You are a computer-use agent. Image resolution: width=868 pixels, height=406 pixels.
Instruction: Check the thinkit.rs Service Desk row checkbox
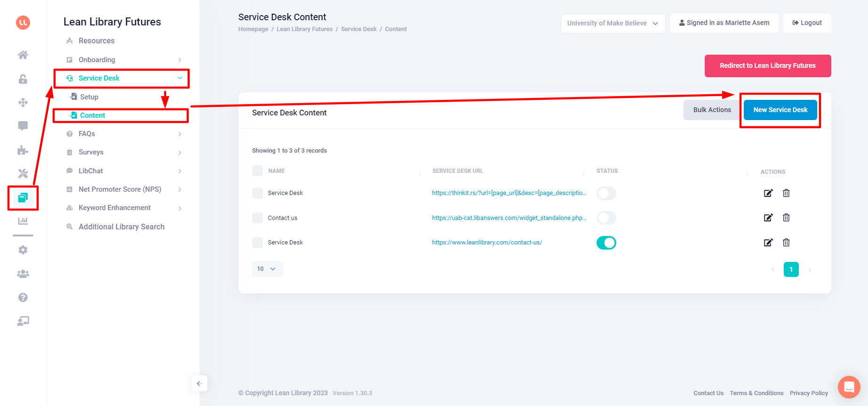[257, 193]
